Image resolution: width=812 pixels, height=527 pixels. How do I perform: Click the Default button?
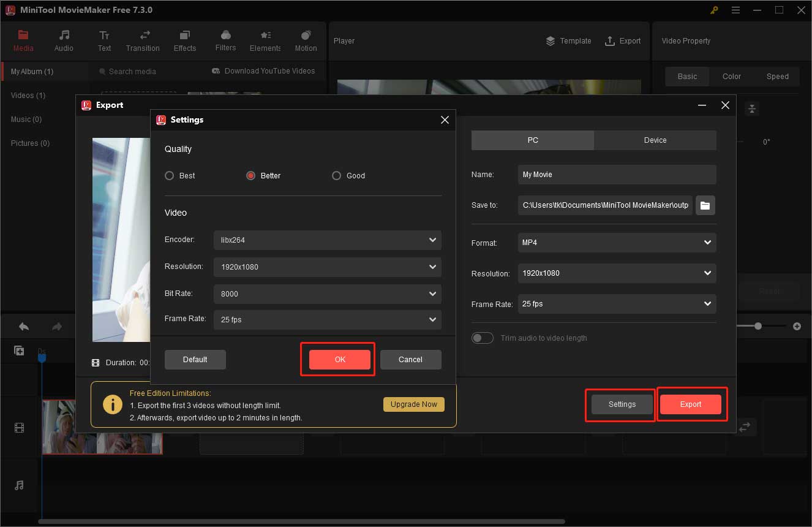195,360
